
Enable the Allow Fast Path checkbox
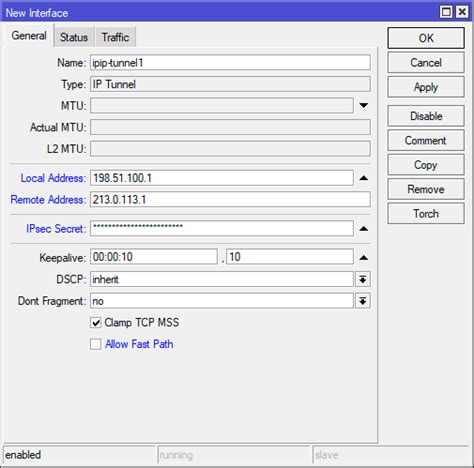tap(96, 344)
